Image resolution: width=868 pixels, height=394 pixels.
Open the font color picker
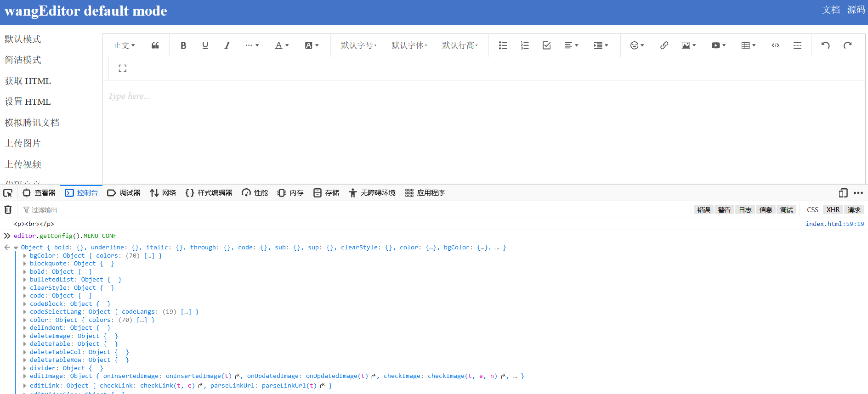282,45
